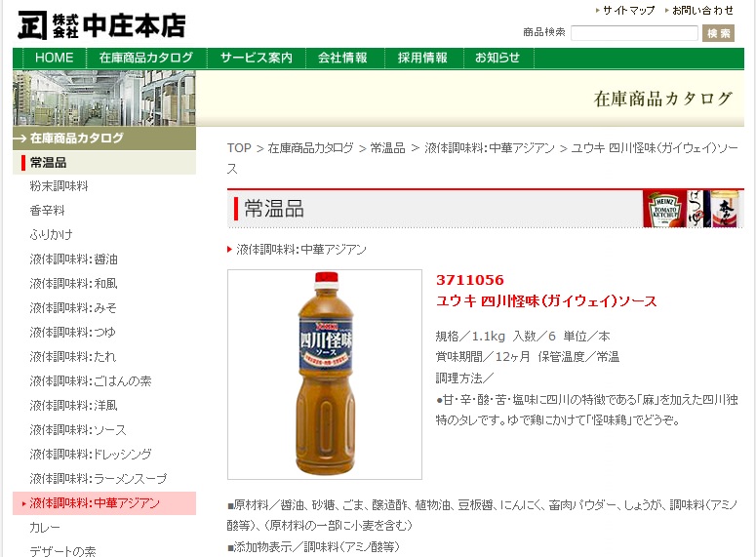Select 液体調味料：ドレッシング sidebar item
The image size is (756, 557).
point(91,455)
